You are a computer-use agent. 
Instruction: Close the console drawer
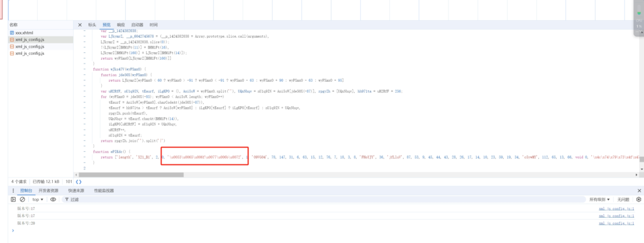639,191
